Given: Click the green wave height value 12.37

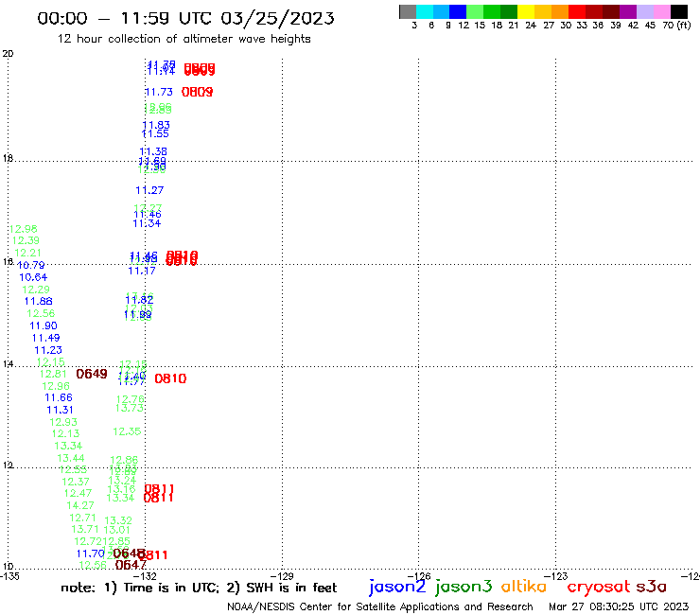Looking at the screenshot, I should (76, 482).
